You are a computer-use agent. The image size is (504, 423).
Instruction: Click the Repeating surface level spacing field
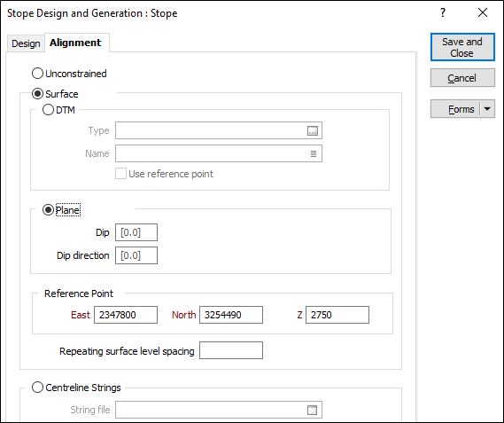coord(231,350)
